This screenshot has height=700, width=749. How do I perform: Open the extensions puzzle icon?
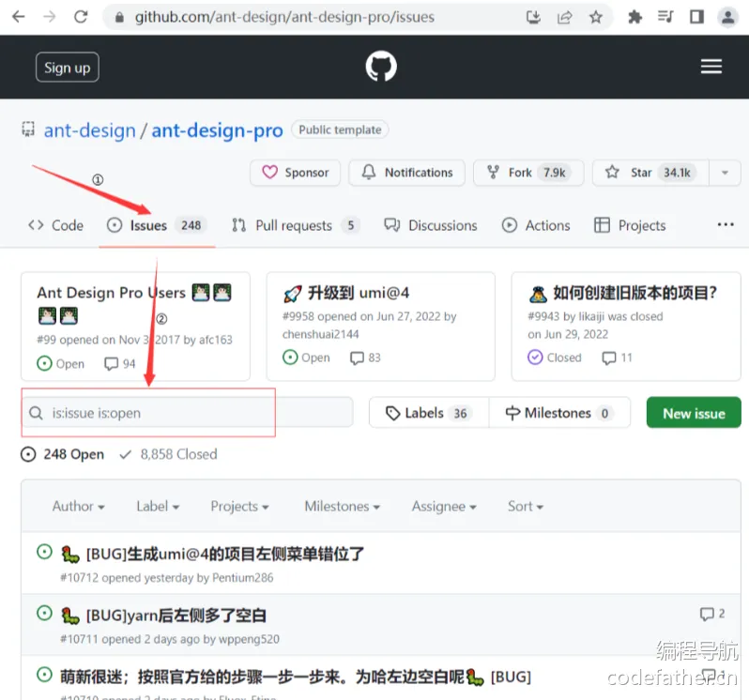click(634, 18)
